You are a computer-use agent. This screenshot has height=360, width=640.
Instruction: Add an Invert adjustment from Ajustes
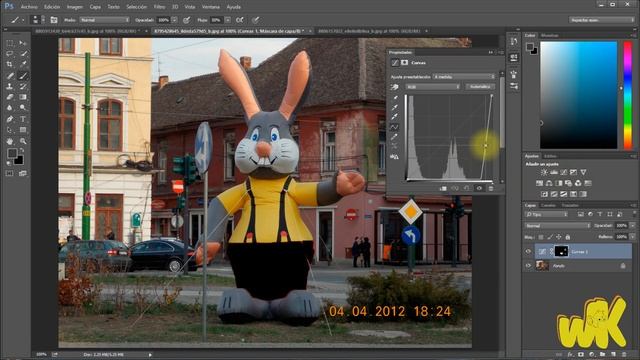click(x=544, y=194)
